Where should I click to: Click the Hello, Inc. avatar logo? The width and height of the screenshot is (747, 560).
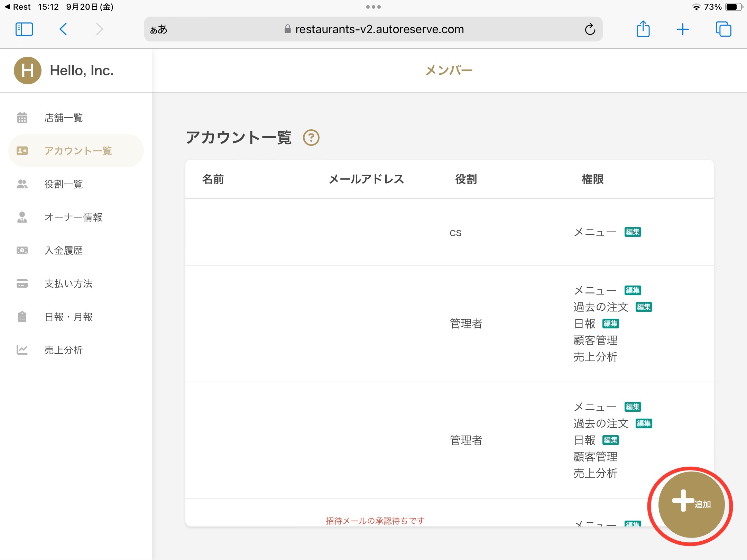[28, 71]
